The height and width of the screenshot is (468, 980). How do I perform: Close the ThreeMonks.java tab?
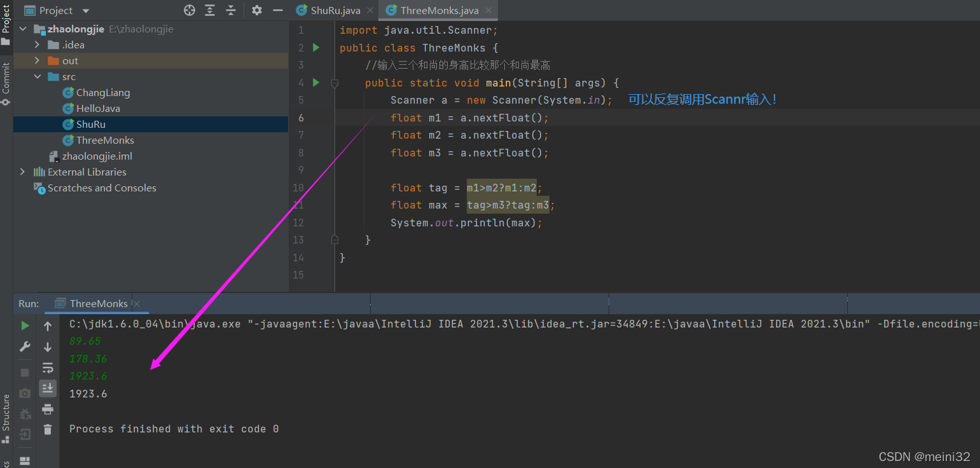pos(488,10)
